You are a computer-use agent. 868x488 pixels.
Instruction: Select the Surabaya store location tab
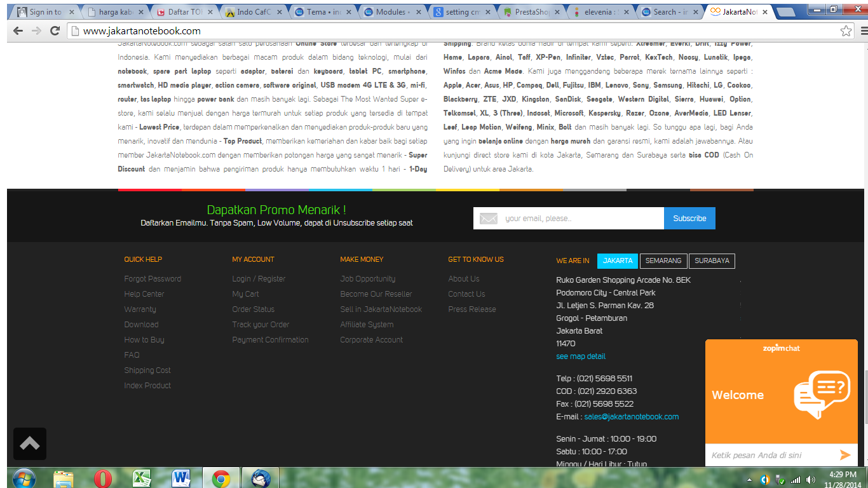click(712, 261)
